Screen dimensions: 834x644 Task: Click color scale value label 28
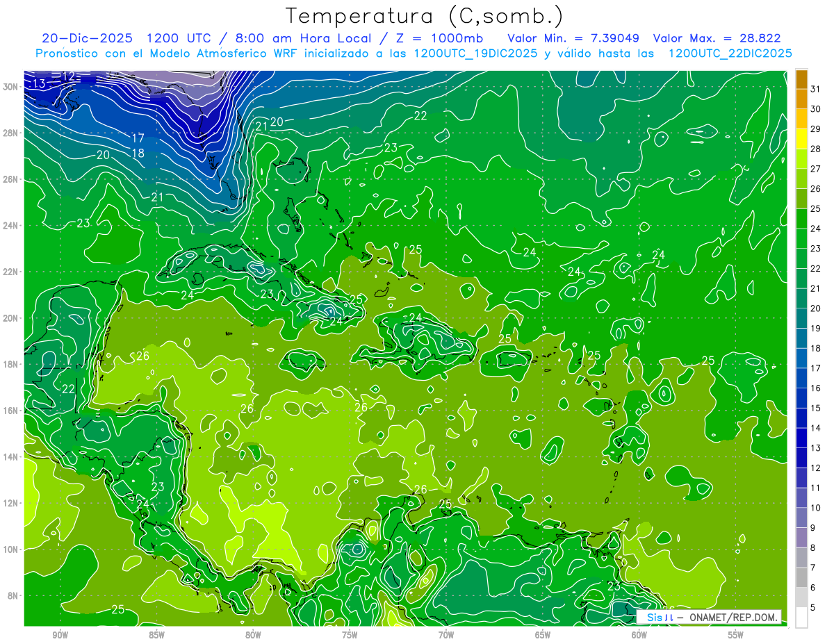point(815,148)
